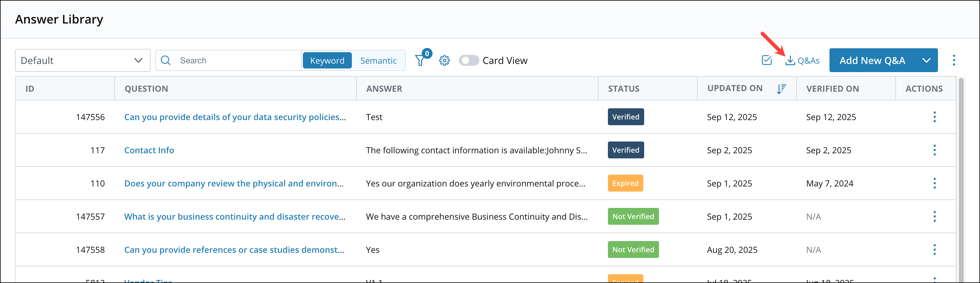The height and width of the screenshot is (283, 980).
Task: Click the Status column header
Action: 624,88
